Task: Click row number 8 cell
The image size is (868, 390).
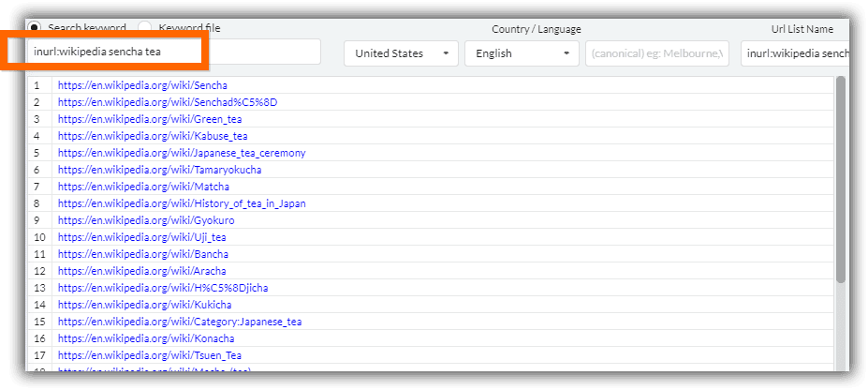Action: [x=40, y=203]
